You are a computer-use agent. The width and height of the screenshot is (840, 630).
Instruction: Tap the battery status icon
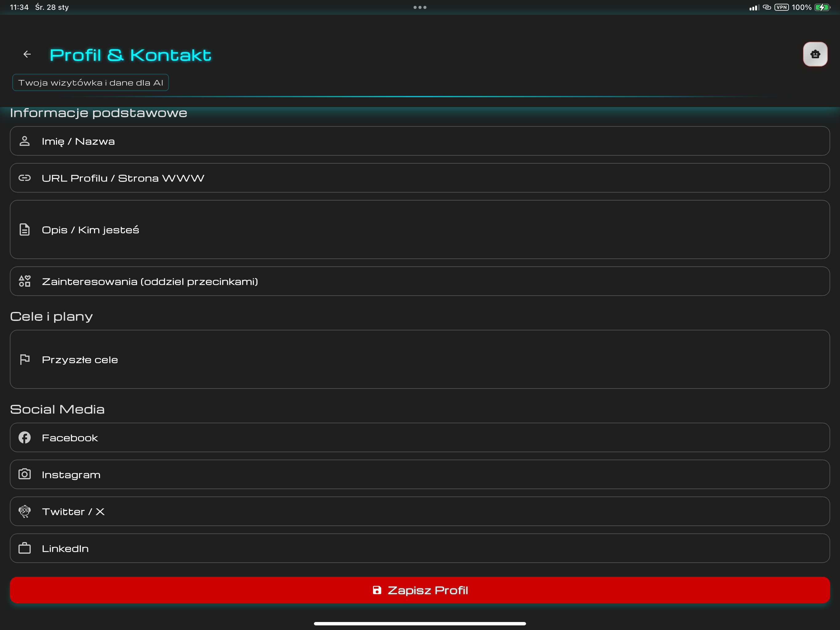(x=822, y=7)
